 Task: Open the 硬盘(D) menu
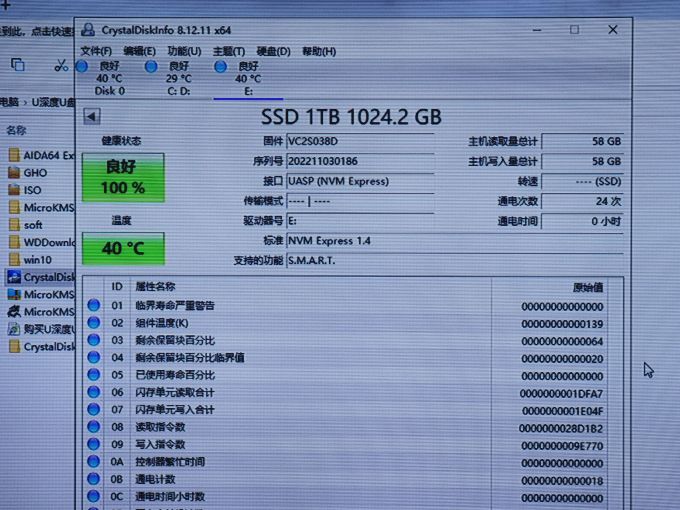click(x=273, y=52)
